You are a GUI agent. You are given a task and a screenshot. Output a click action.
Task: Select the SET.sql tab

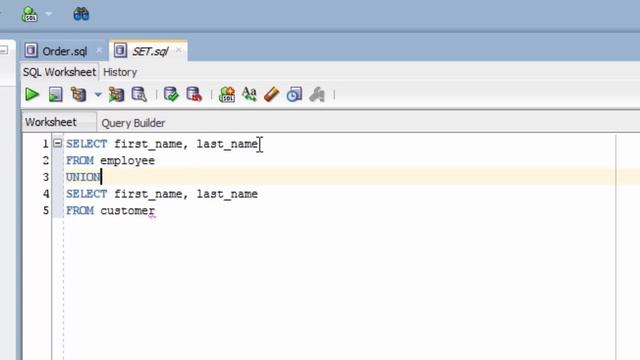tap(150, 51)
